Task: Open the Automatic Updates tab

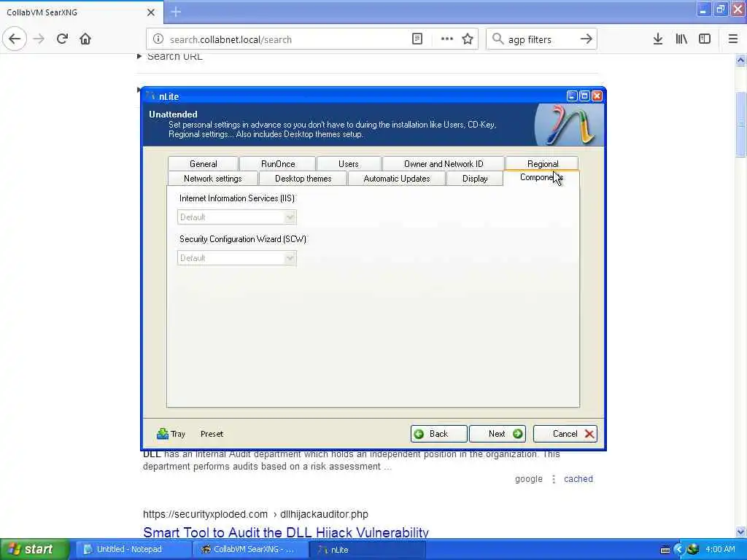Action: 396,179
